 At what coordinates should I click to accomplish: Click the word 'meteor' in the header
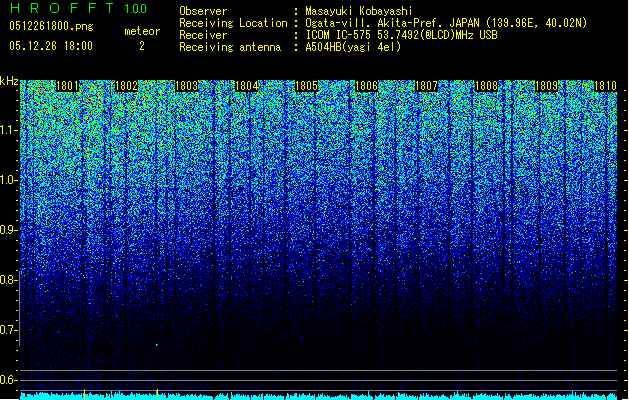(142, 31)
